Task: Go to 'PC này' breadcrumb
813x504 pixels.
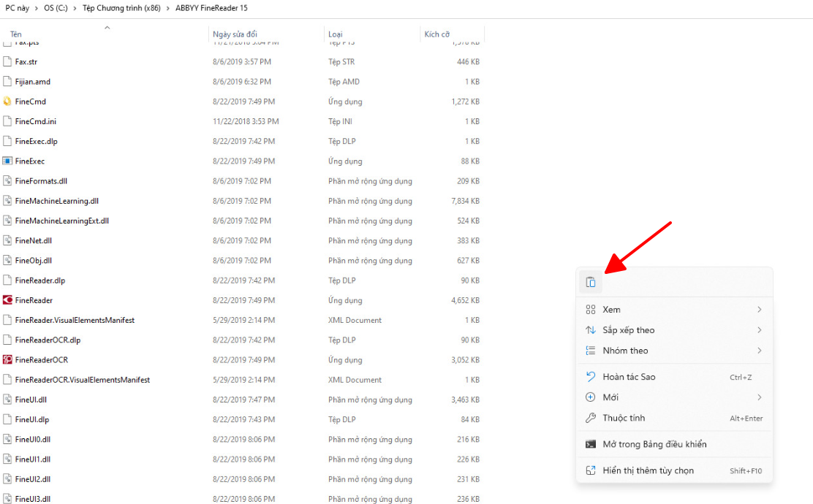Action: click(17, 8)
